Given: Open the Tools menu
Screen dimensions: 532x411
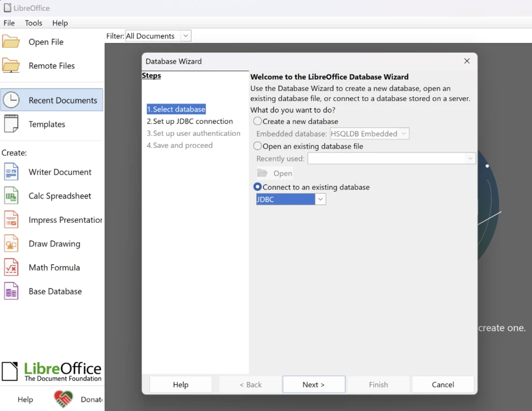Looking at the screenshot, I should point(34,23).
